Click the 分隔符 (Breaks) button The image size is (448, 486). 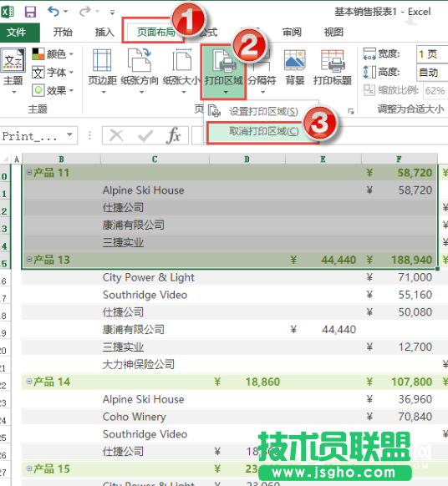(262, 72)
